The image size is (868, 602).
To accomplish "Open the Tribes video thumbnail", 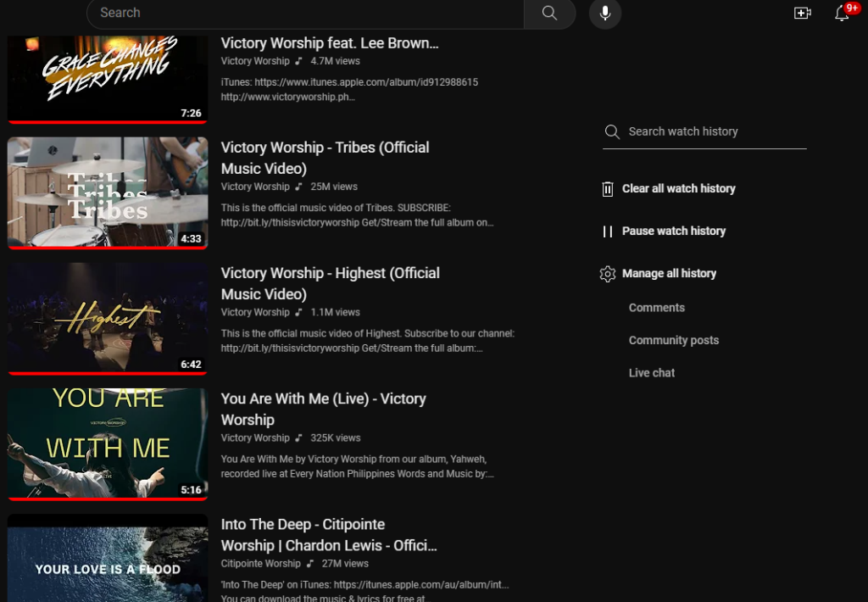I will pos(108,192).
